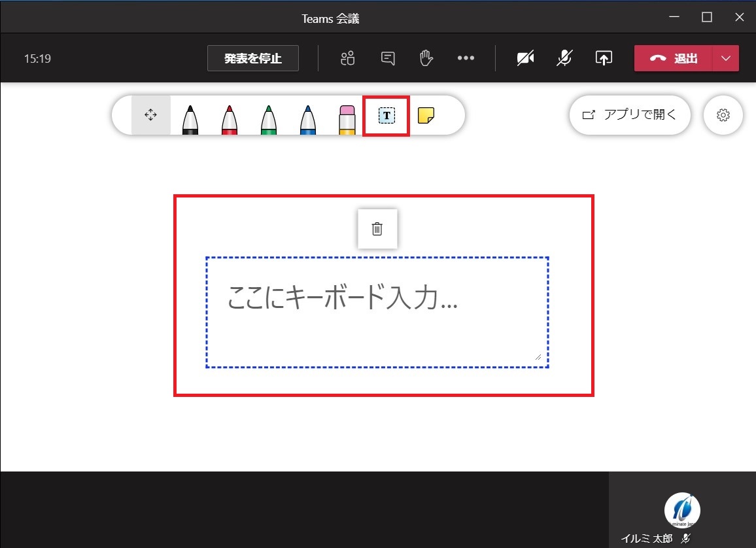This screenshot has width=756, height=548.
Task: Choose the black pen tool
Action: click(x=190, y=120)
